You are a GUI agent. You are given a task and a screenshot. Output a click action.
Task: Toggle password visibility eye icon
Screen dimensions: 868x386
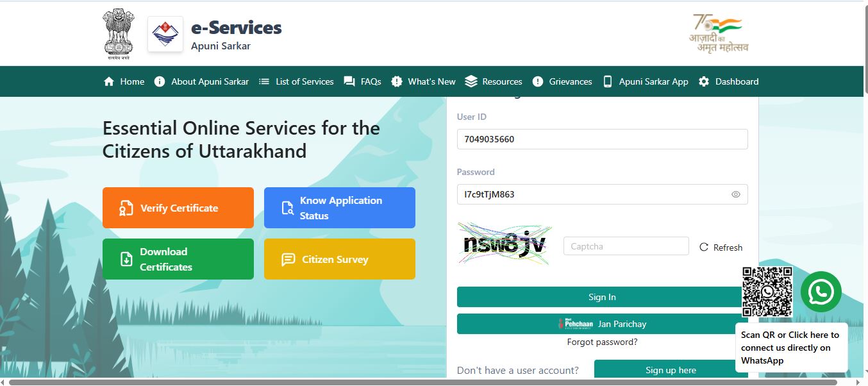(x=736, y=194)
